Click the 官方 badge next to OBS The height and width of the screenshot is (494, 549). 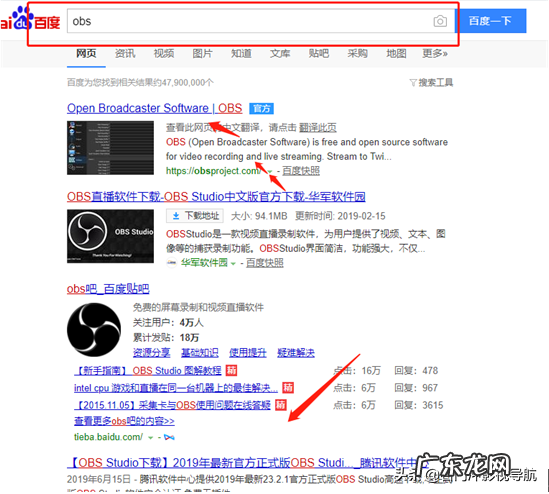point(261,109)
